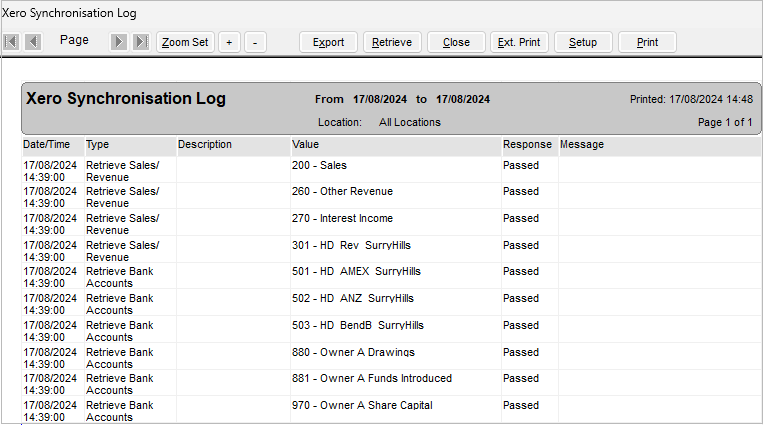The width and height of the screenshot is (763, 425).
Task: Click the 'Page 1 of 1' indicator
Action: click(725, 123)
